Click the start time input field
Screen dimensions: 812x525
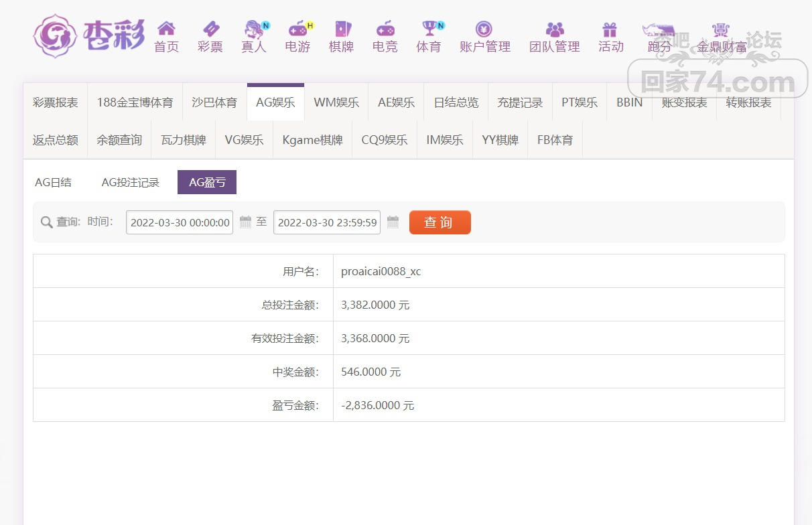[x=180, y=222]
